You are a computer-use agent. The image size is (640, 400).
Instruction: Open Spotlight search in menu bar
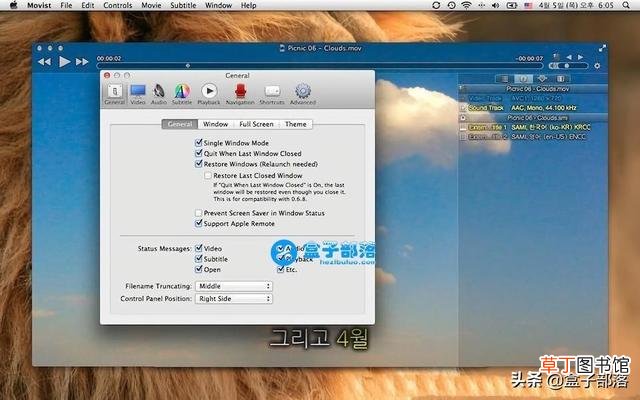coord(626,5)
